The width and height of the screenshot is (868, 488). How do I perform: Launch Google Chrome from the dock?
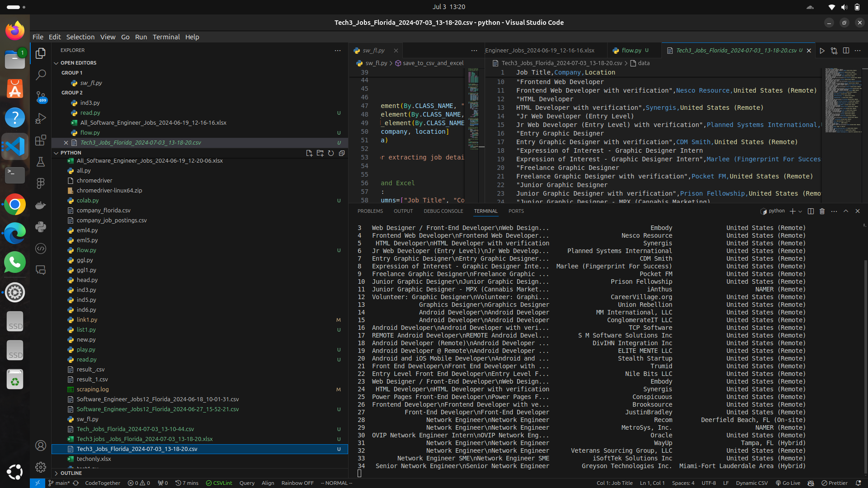pos(15,205)
